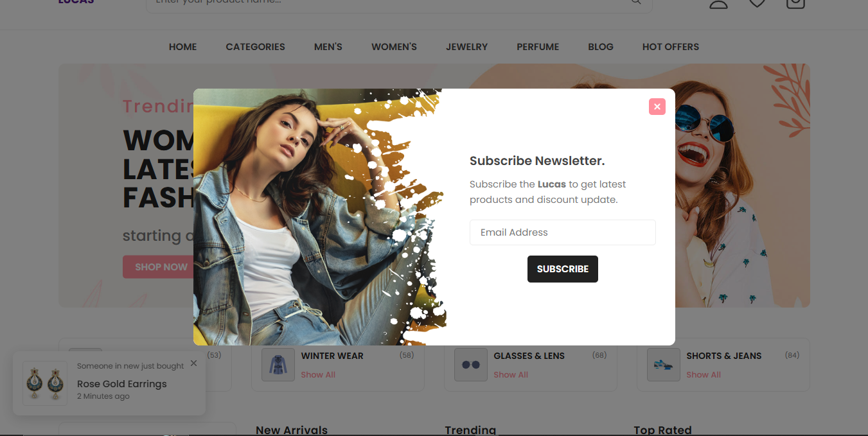Click Show All under Glasses & Lens
868x436 pixels.
(x=511, y=375)
